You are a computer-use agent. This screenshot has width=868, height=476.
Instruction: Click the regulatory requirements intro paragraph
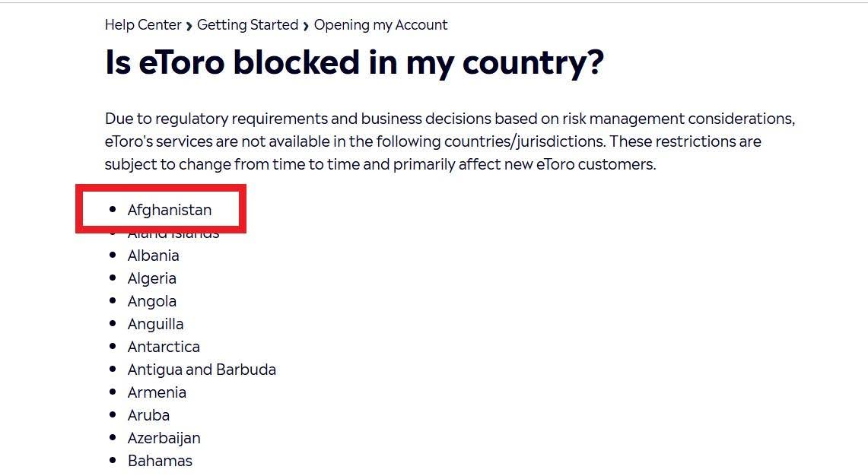[450, 141]
